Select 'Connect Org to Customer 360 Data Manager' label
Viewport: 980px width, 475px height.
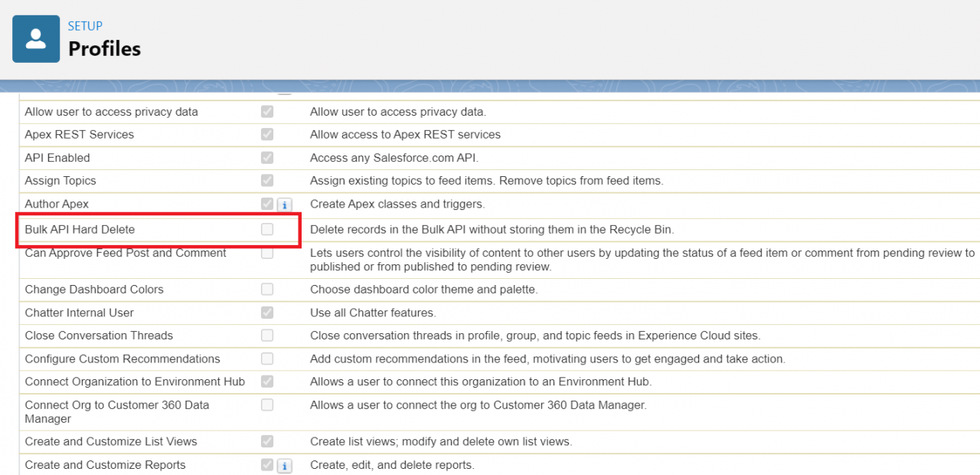[x=117, y=411]
